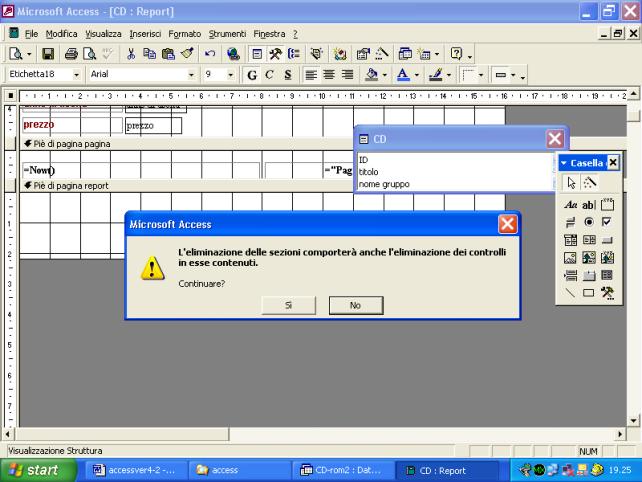The image size is (642, 482).
Task: Select 'nome gruppo' in CD field list
Action: coord(384,184)
